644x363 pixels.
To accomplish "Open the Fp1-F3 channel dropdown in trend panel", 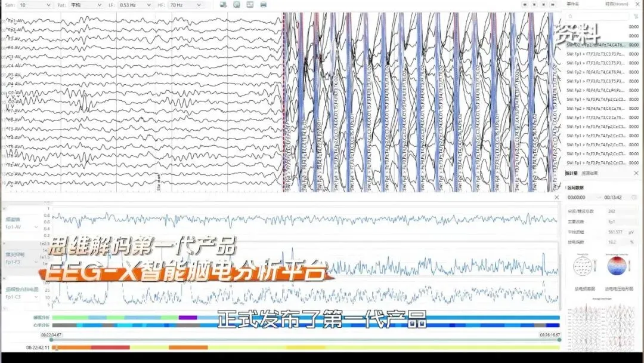I will [x=21, y=262].
